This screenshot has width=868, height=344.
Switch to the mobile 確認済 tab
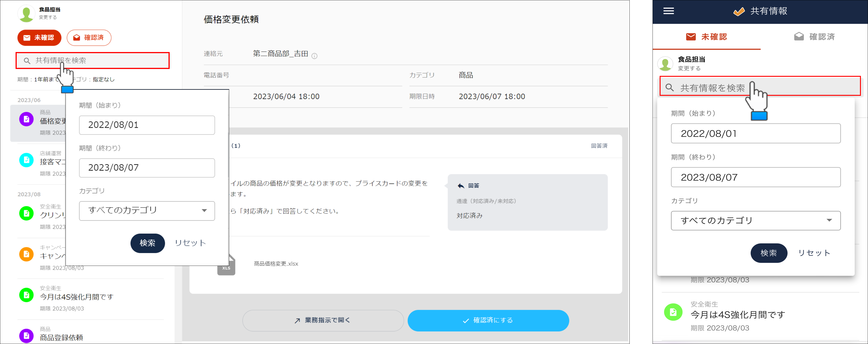tap(814, 37)
